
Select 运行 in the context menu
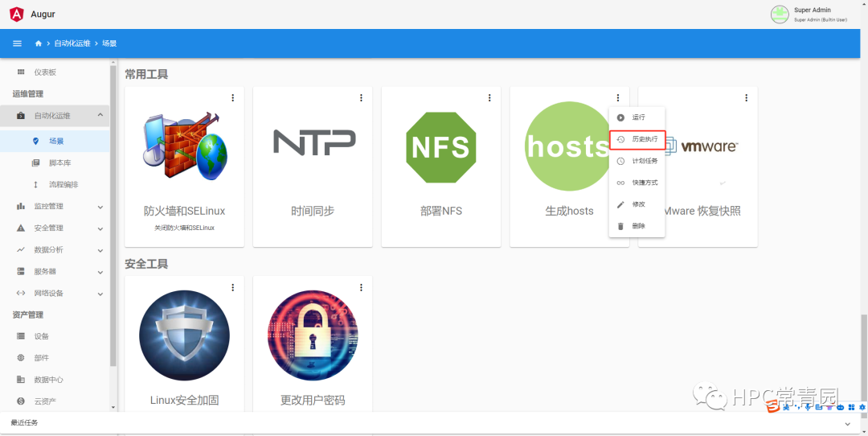[x=637, y=117]
